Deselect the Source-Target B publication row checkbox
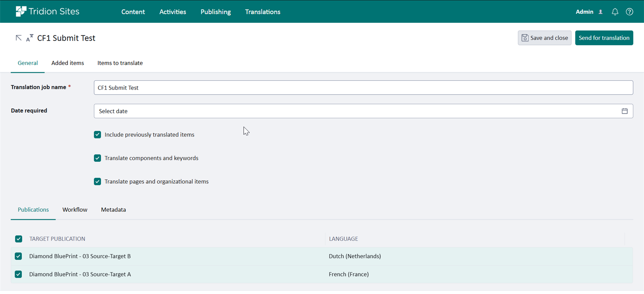The height and width of the screenshot is (294, 644). pos(19,256)
